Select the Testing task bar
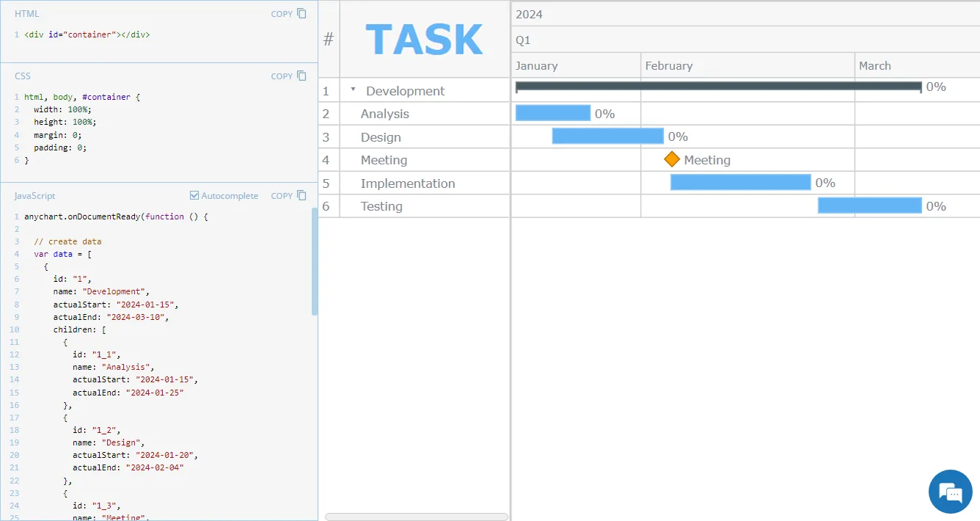 870,205
